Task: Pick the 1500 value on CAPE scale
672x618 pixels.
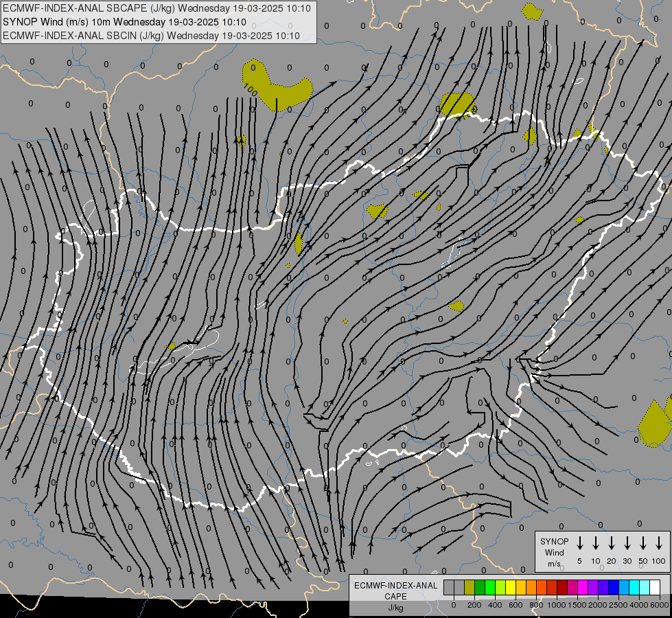Action: [577, 605]
